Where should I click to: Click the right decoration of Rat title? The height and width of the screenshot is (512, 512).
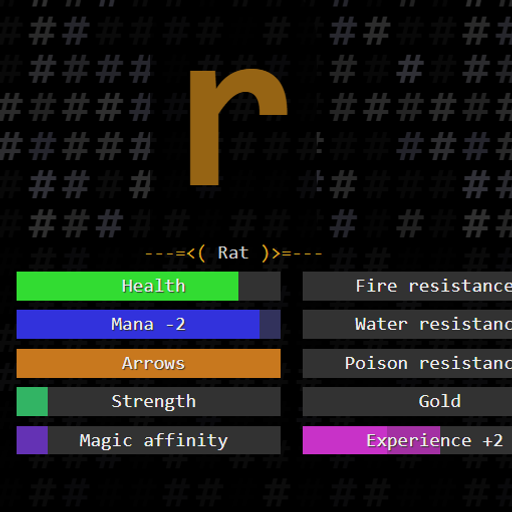pos(292,253)
